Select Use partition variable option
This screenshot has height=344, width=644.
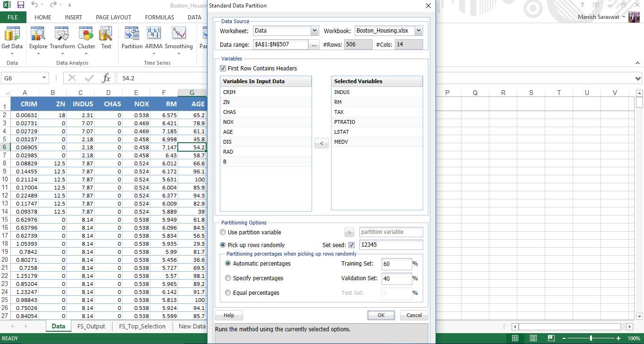[x=223, y=232]
